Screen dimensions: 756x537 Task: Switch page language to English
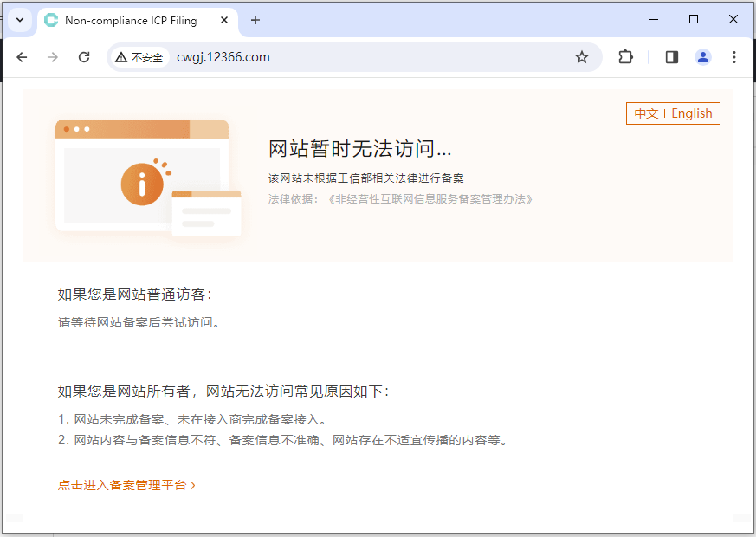[692, 113]
